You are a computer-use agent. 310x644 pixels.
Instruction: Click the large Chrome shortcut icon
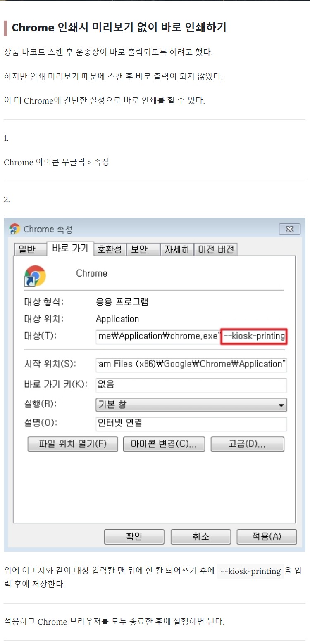(35, 276)
